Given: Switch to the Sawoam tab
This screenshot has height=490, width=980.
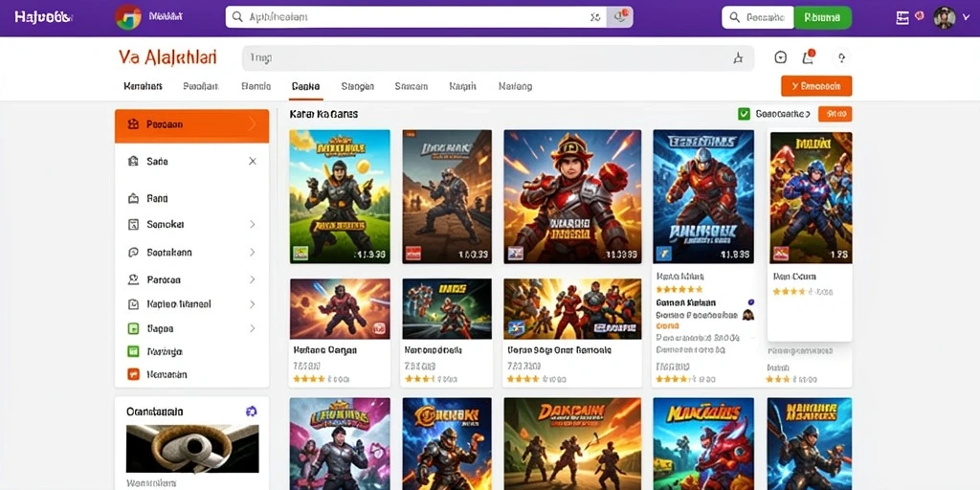Looking at the screenshot, I should [x=412, y=86].
